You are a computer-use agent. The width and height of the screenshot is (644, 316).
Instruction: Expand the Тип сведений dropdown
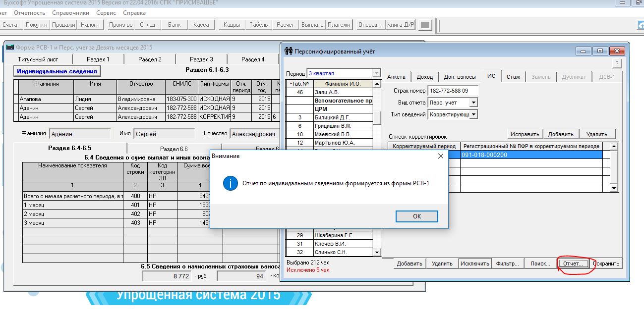(473, 114)
